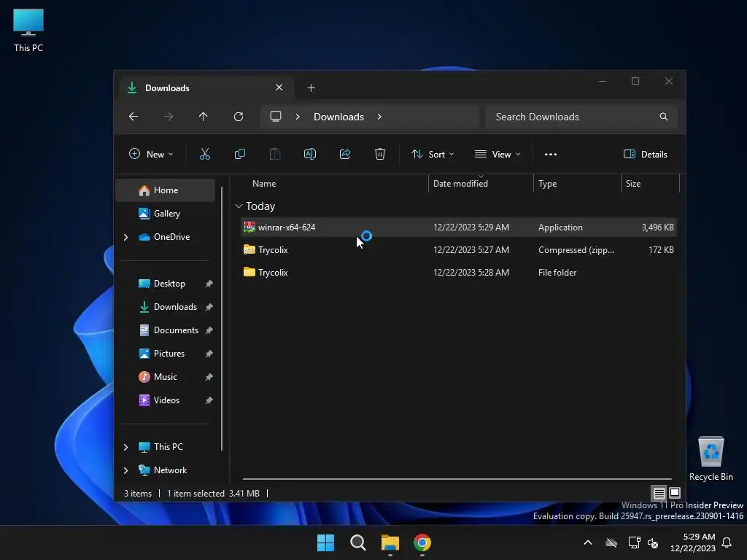The image size is (747, 560).
Task: Click chevron after Downloads in address bar
Action: coord(379,117)
